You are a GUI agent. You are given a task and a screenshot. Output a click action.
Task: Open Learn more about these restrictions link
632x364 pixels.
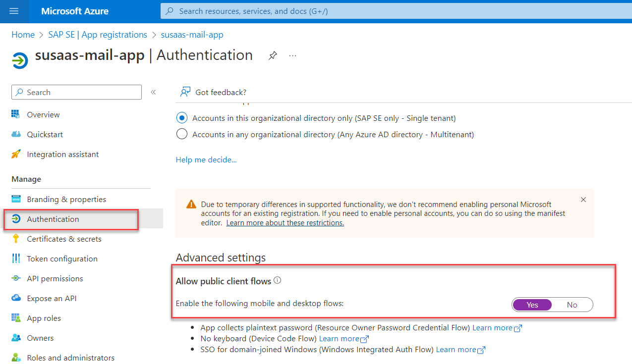(x=285, y=223)
